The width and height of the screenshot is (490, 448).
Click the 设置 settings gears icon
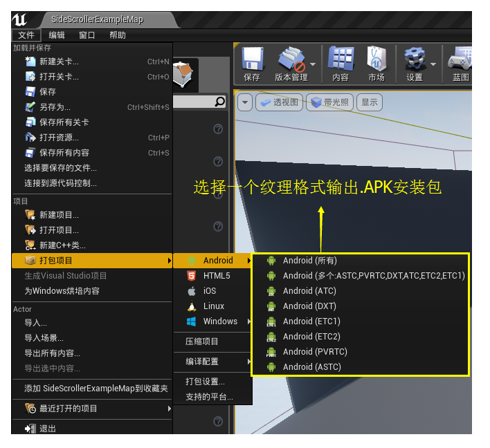coord(415,59)
